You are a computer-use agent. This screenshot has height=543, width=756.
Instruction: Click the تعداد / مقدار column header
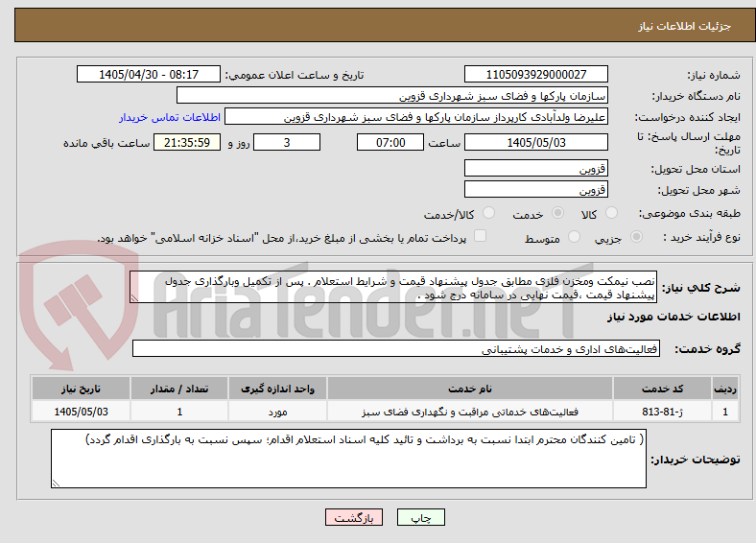click(179, 389)
